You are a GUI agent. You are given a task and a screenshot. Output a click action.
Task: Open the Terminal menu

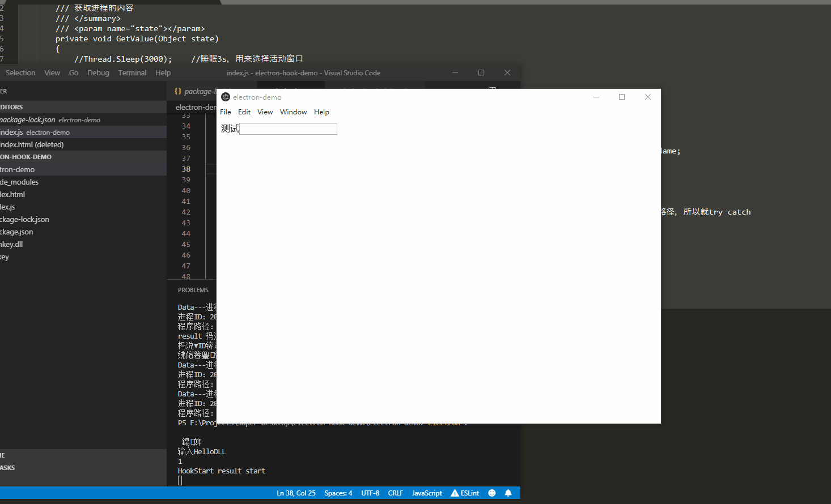click(x=132, y=72)
